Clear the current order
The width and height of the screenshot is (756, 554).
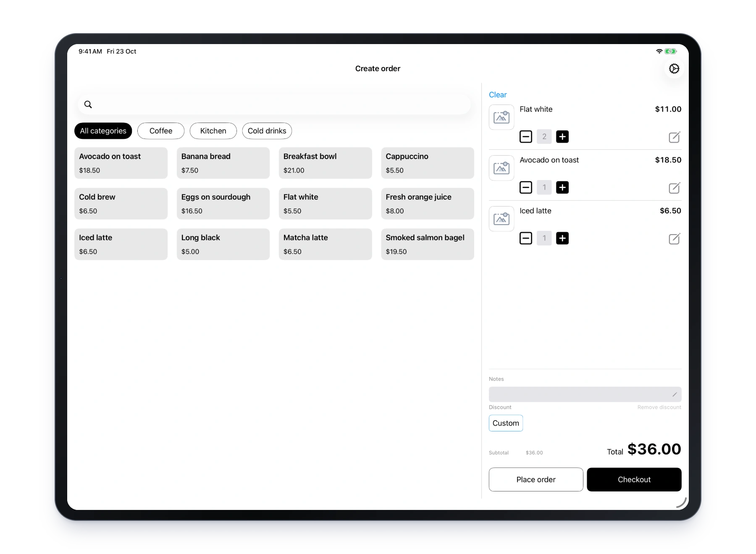point(498,95)
